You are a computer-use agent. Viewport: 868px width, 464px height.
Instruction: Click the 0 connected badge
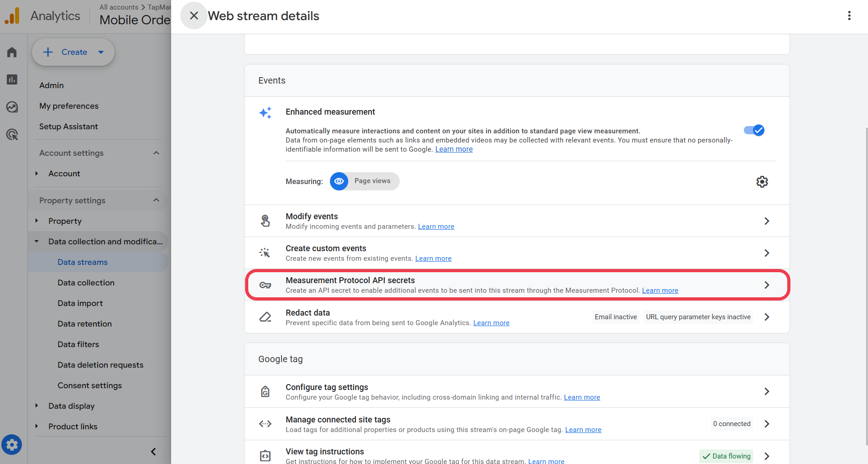732,424
